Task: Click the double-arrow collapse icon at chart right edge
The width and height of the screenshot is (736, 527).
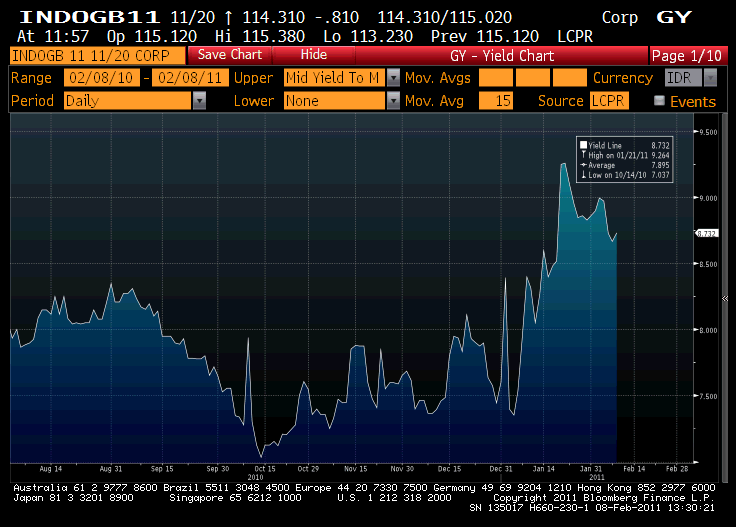Action: (725, 298)
